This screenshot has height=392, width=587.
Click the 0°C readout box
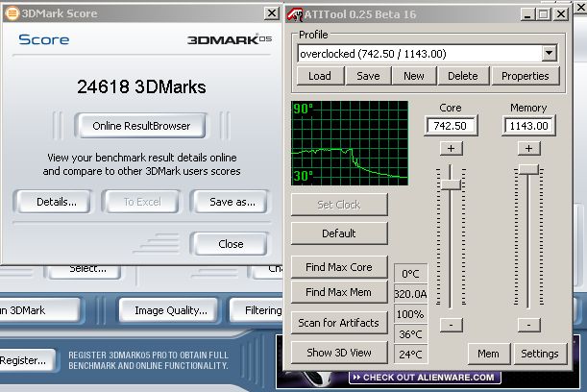[410, 274]
